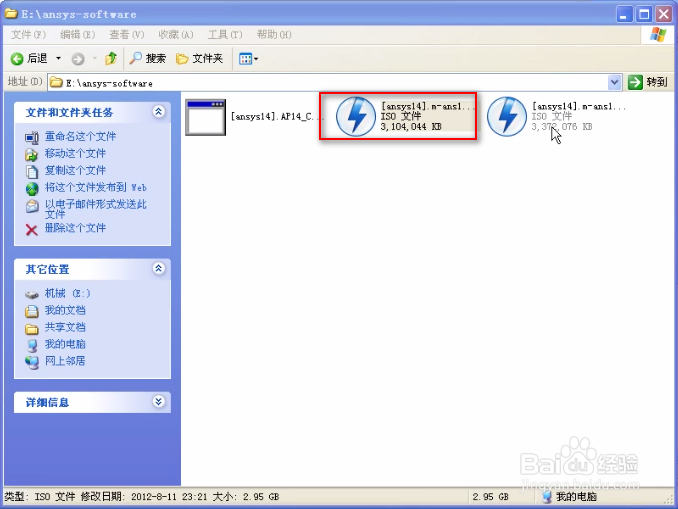
Task: Minimize the ansys-software window
Action: point(624,14)
